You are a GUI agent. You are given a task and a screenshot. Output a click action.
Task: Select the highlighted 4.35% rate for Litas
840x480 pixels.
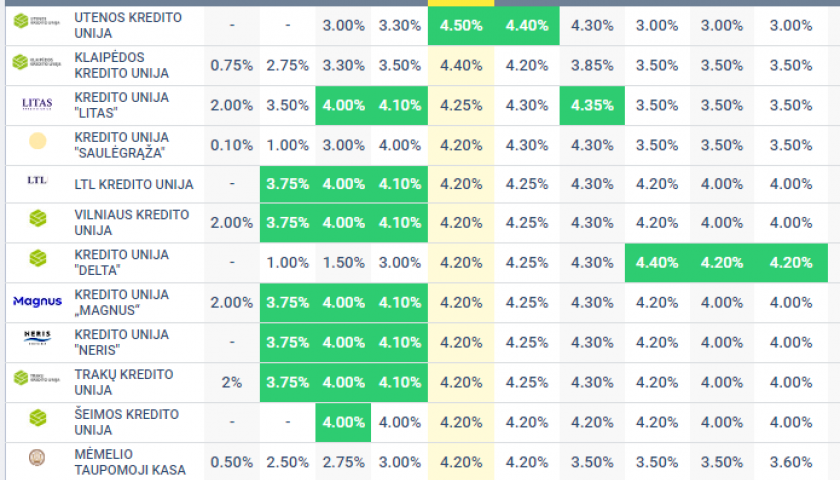pos(592,105)
